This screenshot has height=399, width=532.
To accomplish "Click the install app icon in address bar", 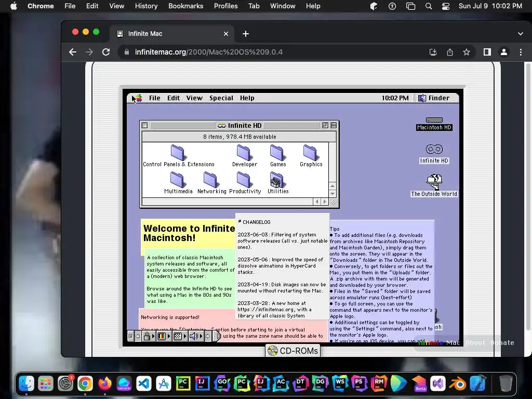I will [433, 52].
